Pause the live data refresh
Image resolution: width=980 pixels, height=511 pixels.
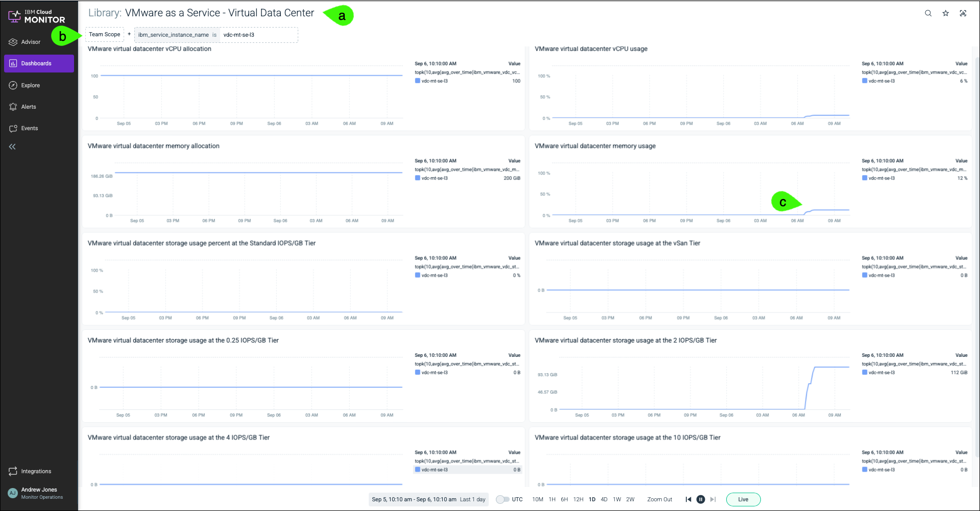(x=701, y=499)
